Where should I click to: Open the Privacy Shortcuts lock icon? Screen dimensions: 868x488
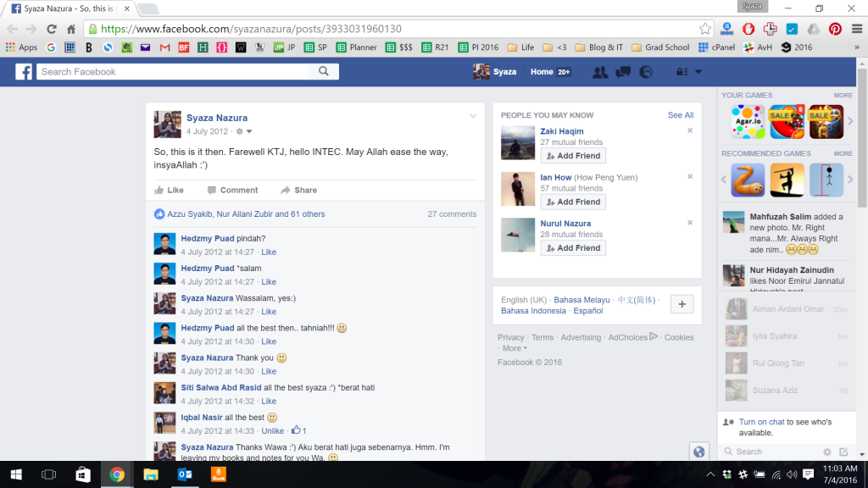[x=682, y=72]
